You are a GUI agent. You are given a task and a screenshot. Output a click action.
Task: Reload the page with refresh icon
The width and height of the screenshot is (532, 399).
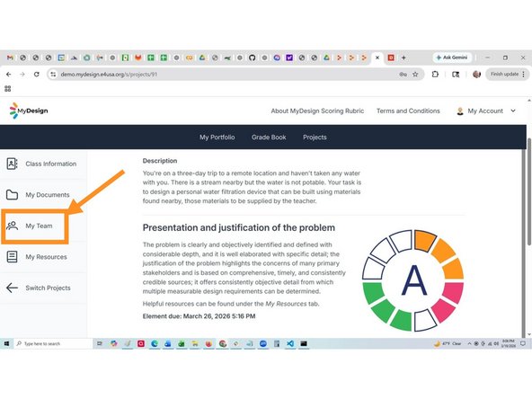[37, 74]
